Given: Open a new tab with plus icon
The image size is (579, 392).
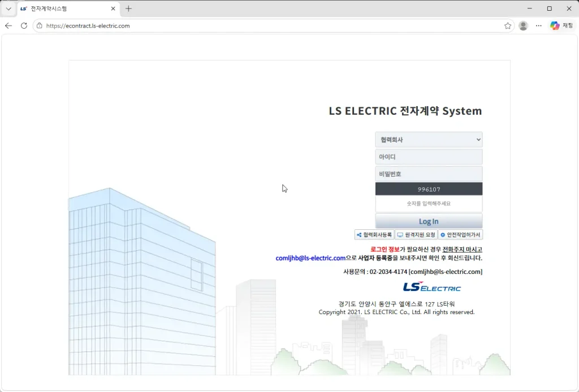Looking at the screenshot, I should [128, 8].
